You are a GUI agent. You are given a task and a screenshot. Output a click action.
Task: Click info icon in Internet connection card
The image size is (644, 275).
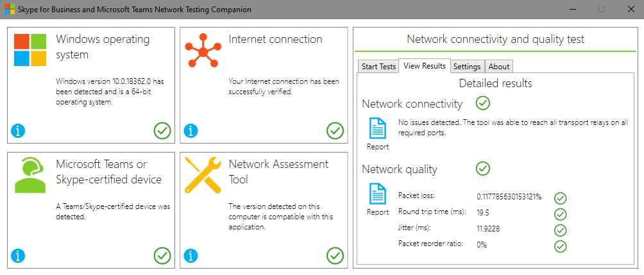(x=191, y=131)
